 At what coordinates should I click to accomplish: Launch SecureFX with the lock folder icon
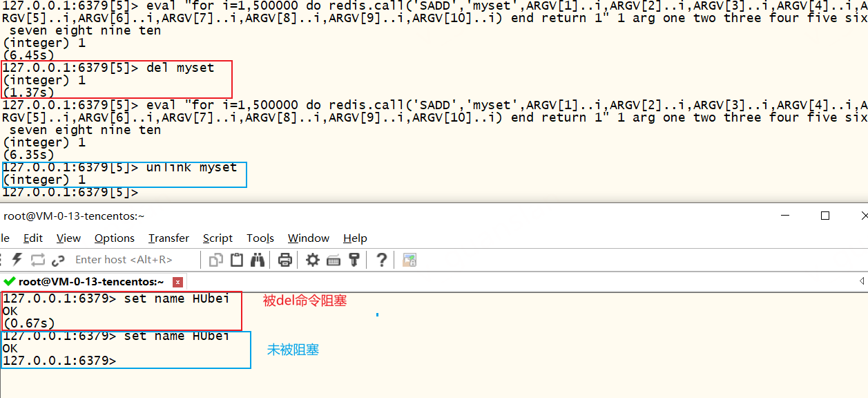[x=409, y=260]
